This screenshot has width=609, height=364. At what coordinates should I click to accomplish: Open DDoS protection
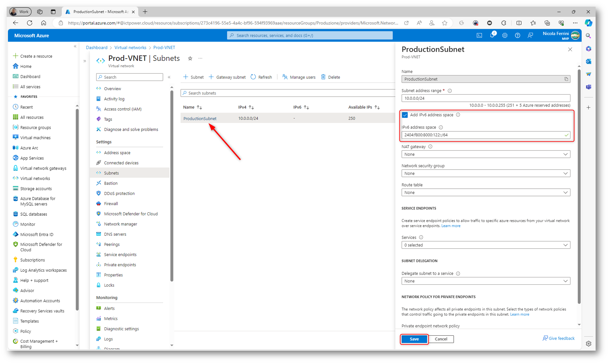(x=119, y=193)
